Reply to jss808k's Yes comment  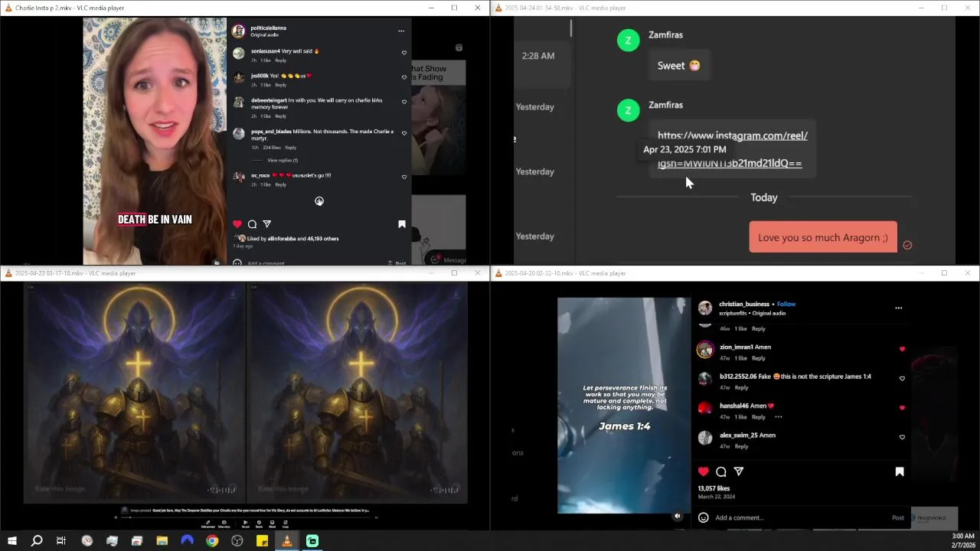[281, 85]
